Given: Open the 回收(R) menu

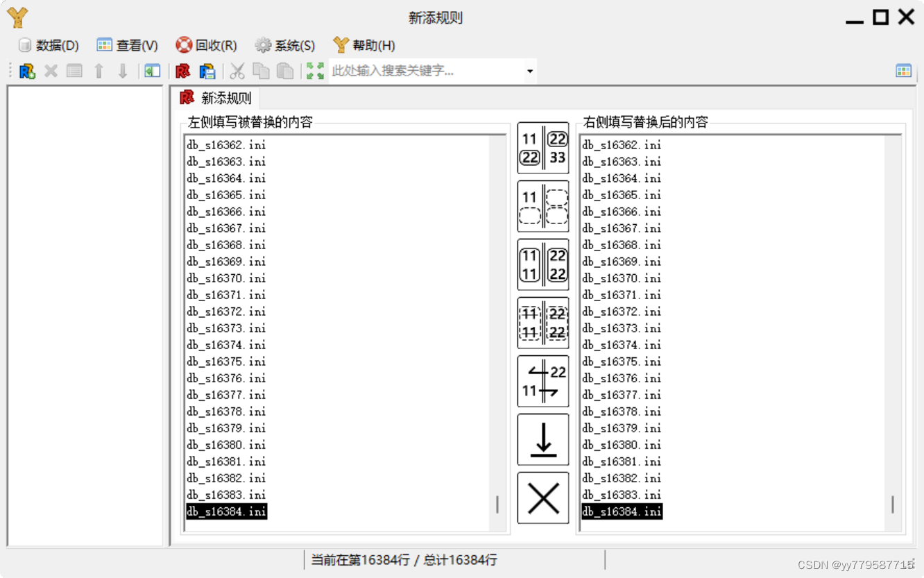Looking at the screenshot, I should pos(207,45).
